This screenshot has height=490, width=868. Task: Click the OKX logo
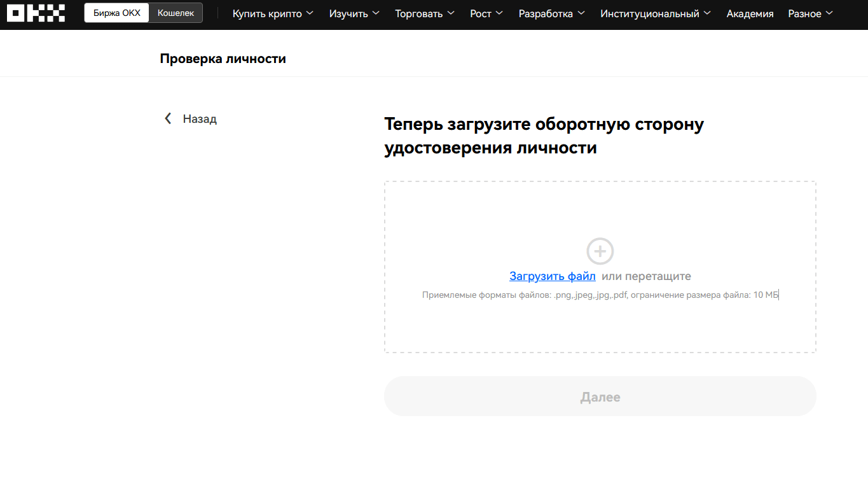coord(36,13)
